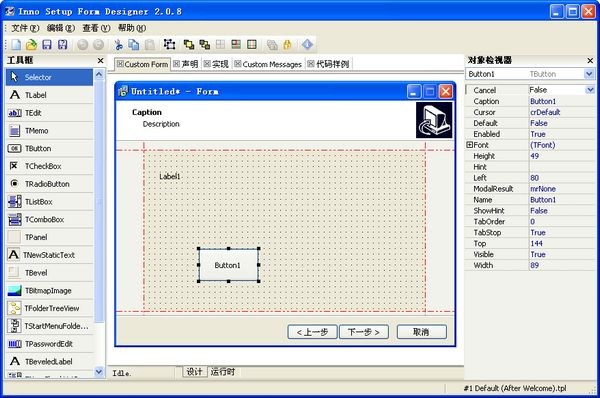Screen dimensions: 600x398
Task: Click the blue diamond toolbar icon
Action: (x=307, y=45)
